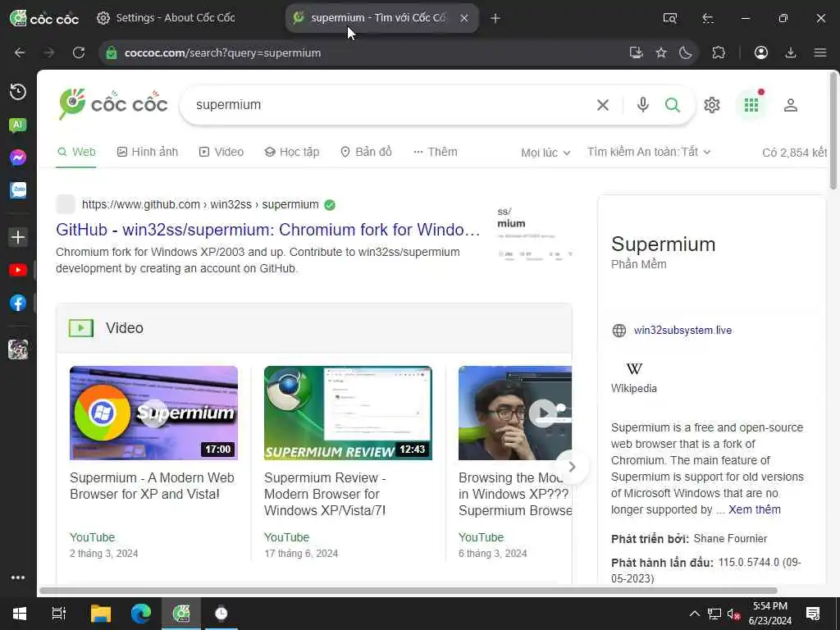Open Task View on the taskbar
840x630 pixels.
point(58,614)
